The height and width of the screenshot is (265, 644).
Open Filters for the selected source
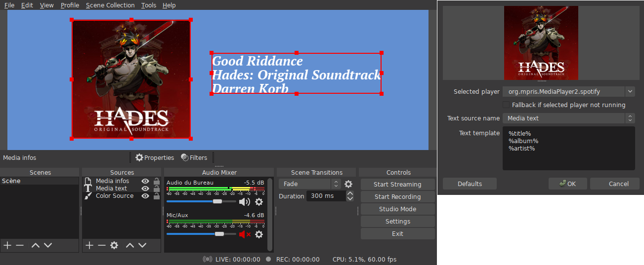click(194, 157)
